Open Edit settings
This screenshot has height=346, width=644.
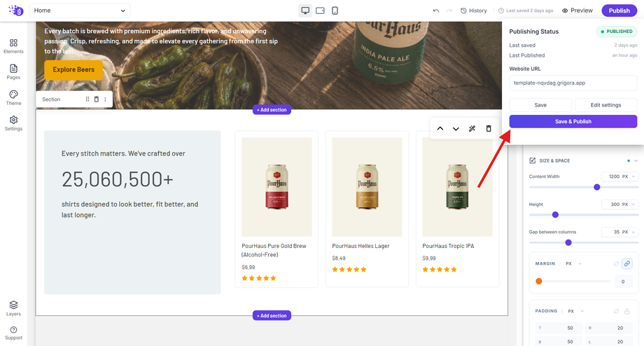tap(605, 105)
